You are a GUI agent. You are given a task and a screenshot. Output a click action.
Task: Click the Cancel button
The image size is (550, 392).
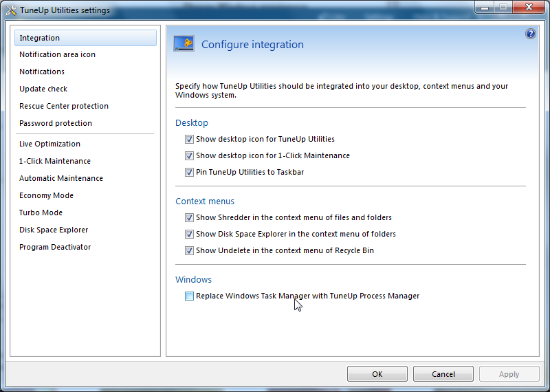point(443,374)
